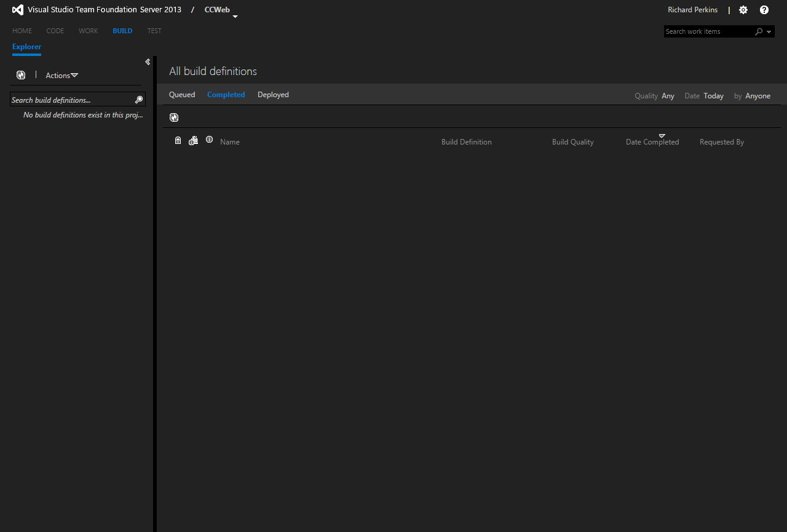This screenshot has height=532, width=787.
Task: Go to the TEST hub
Action: tap(154, 31)
